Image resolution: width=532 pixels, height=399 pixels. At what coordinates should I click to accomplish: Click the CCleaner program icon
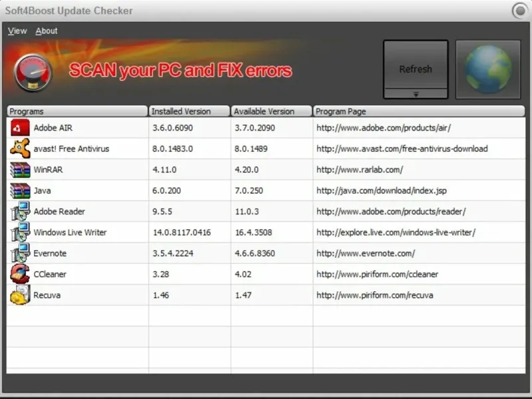point(20,274)
